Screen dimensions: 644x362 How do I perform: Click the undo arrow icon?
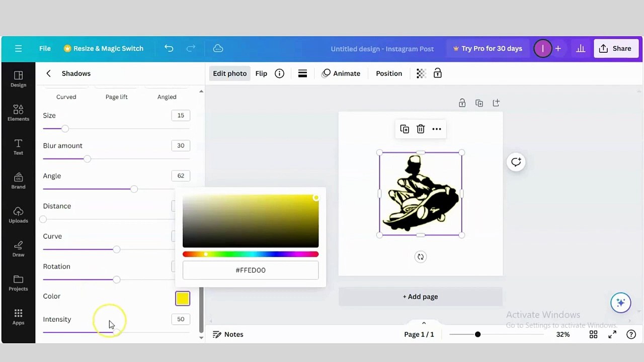[169, 48]
